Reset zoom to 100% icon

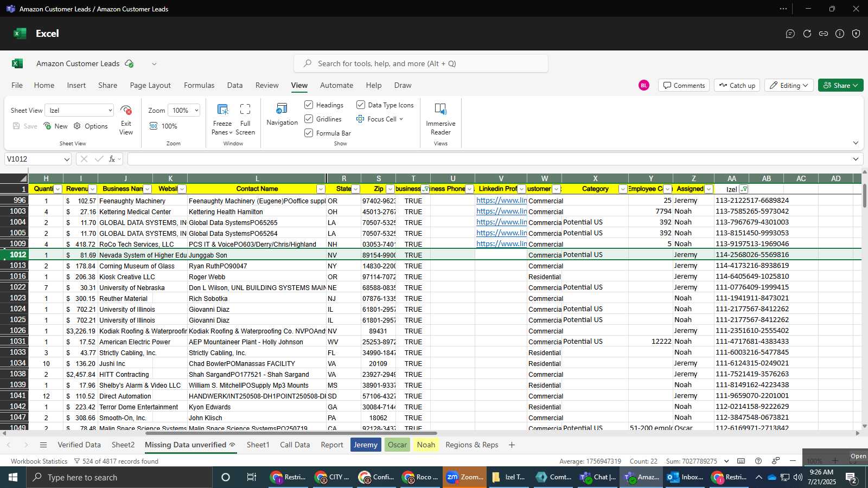click(x=154, y=126)
